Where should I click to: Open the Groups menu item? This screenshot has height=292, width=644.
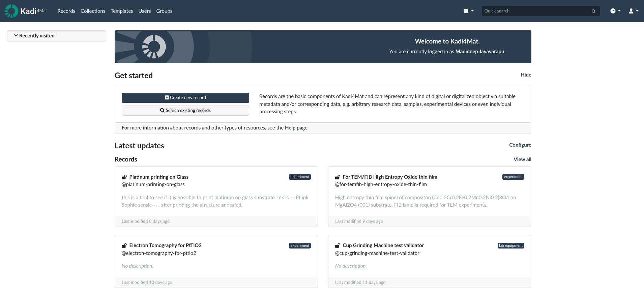pyautogui.click(x=164, y=11)
